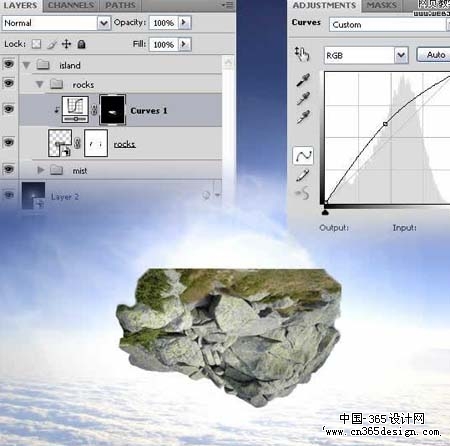Pick the white point eyedropper
Viewport: 450px width, 446px height.
tap(303, 117)
